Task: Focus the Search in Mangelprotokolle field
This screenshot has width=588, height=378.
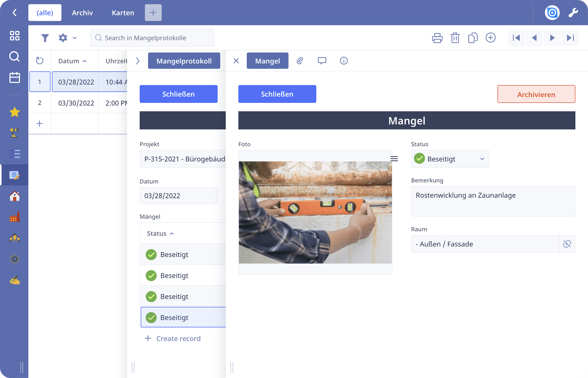Action: pos(152,38)
